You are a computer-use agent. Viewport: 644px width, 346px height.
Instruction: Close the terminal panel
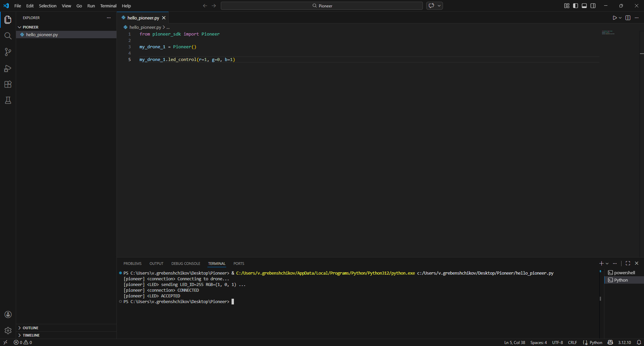(x=637, y=264)
